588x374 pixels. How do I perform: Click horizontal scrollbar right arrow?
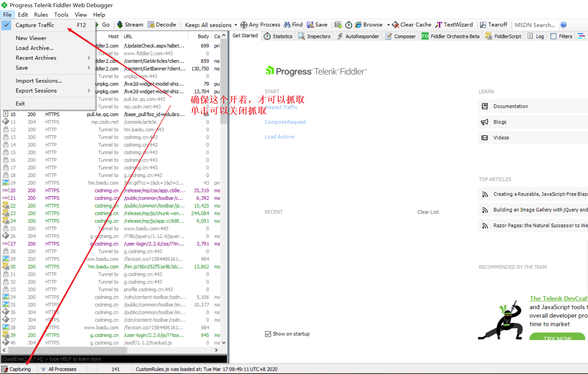[216, 350]
